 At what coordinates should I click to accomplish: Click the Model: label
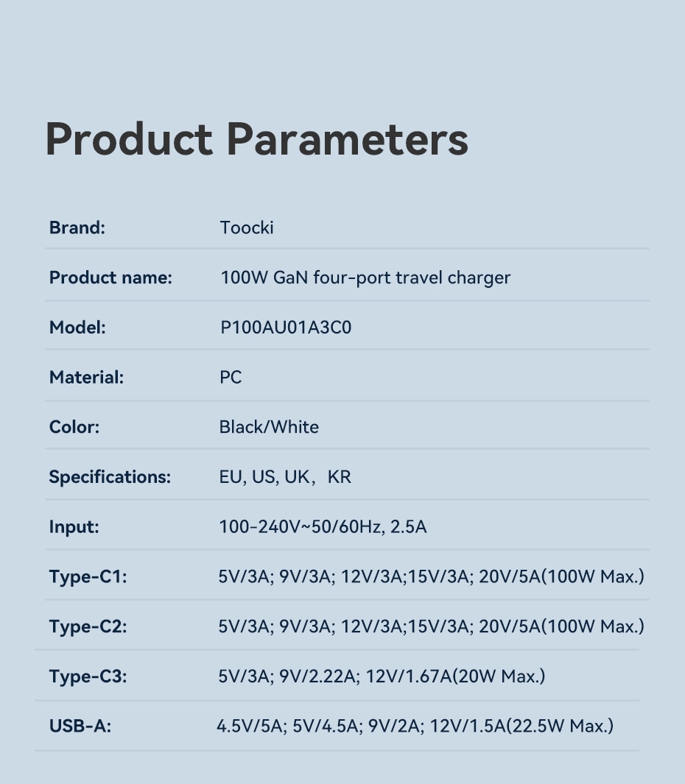[x=77, y=328]
